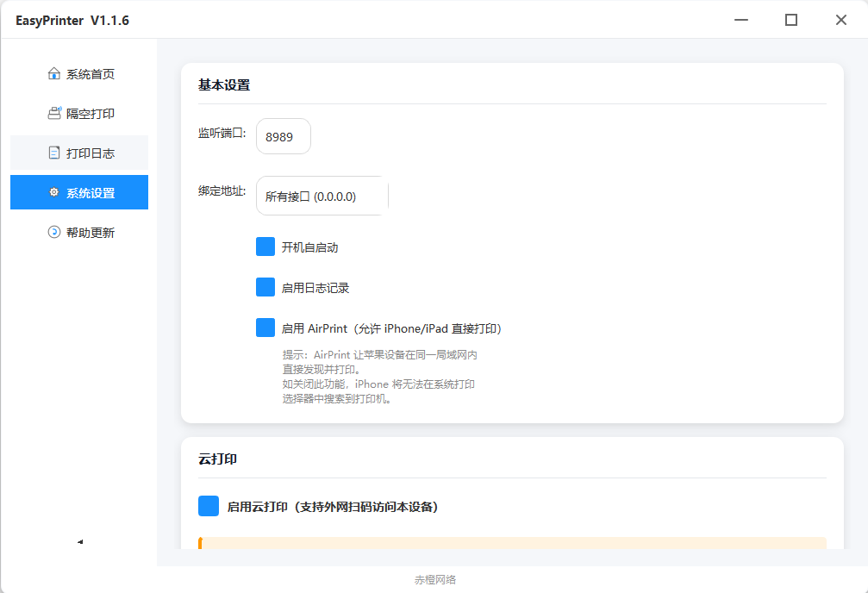
Task: Disable the 启用 AirPrint checkbox
Action: pyautogui.click(x=265, y=328)
